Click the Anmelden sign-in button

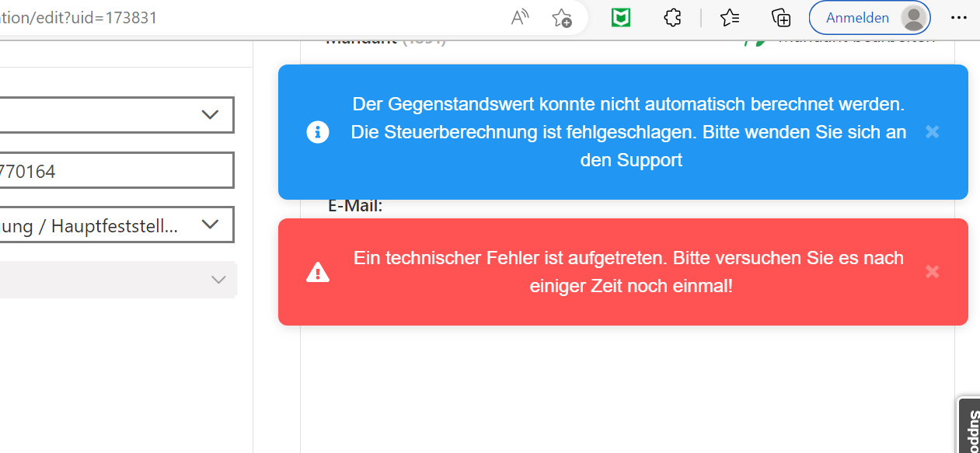tap(870, 18)
